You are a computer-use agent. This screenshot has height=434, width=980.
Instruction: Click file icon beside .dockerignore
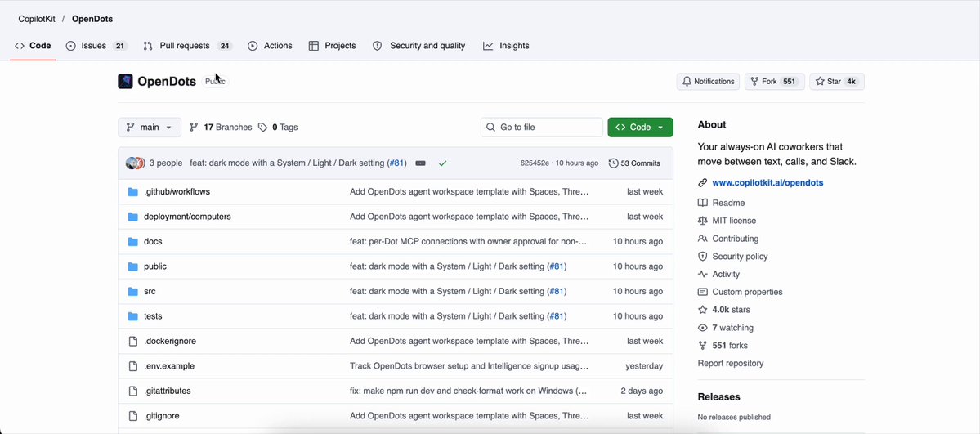[x=132, y=342]
